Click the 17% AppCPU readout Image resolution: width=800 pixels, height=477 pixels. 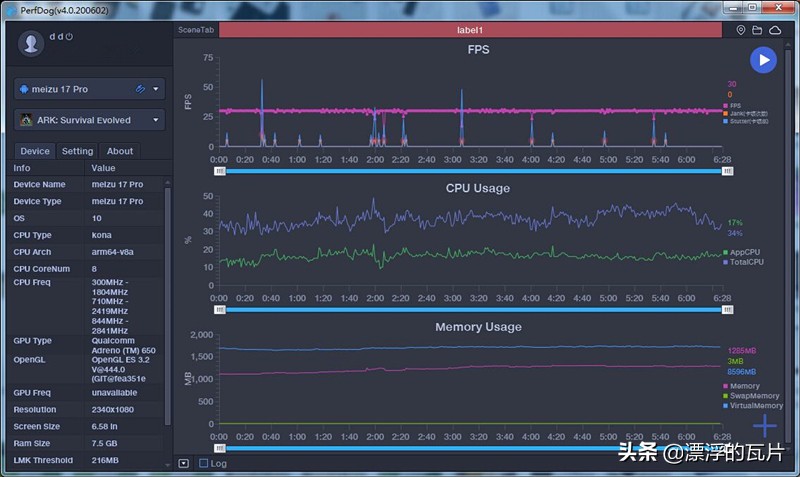(x=735, y=222)
